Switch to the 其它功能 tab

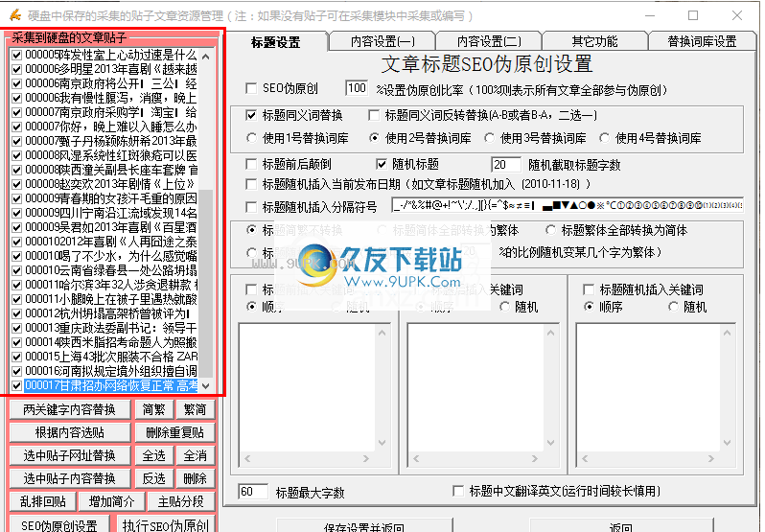pos(594,41)
